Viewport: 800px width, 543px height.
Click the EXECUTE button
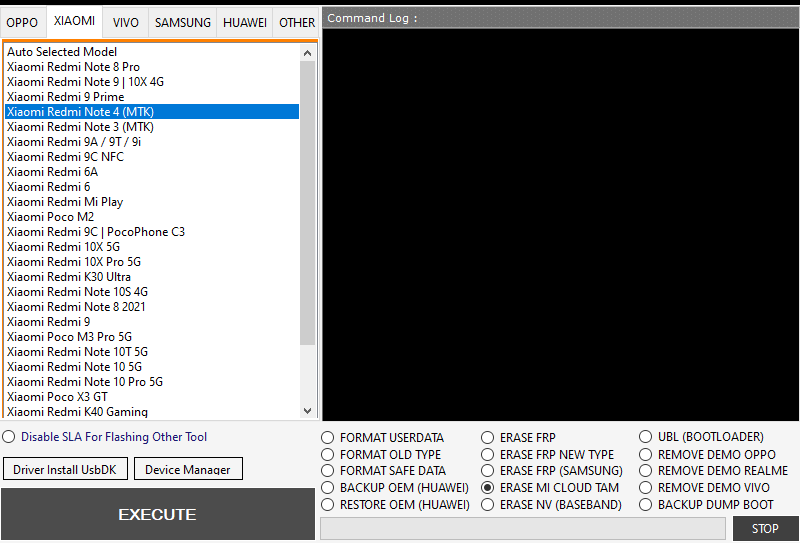(158, 514)
